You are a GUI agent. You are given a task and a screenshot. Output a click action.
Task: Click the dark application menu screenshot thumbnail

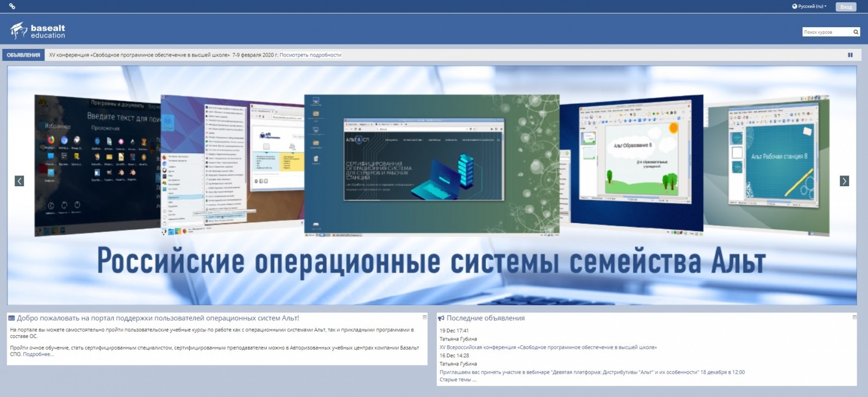[x=98, y=166]
